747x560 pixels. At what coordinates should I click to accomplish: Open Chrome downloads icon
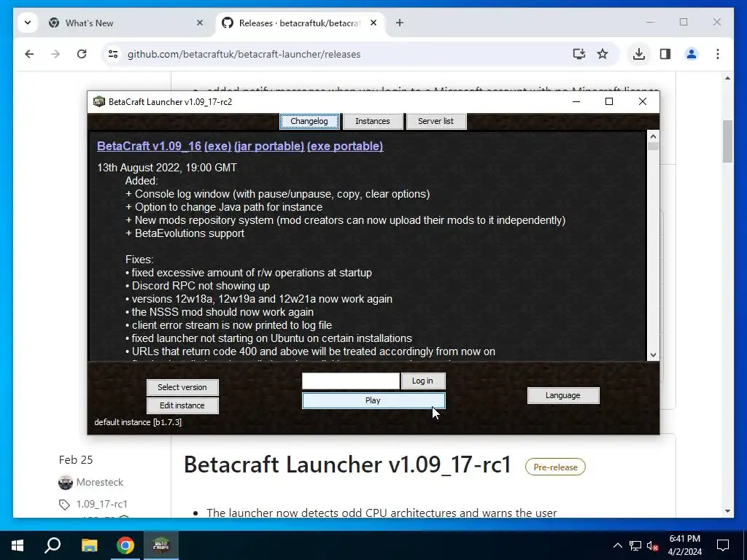[639, 54]
